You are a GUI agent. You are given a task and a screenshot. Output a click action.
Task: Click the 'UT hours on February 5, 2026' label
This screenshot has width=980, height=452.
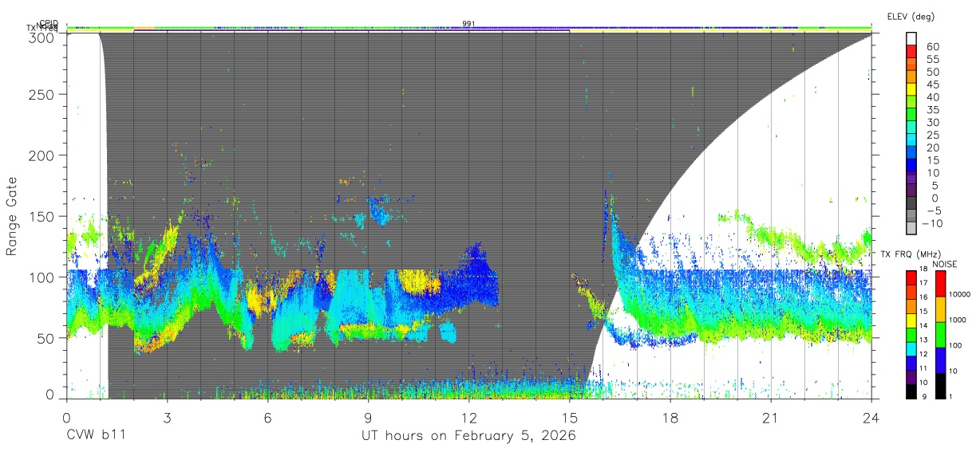[x=469, y=435]
